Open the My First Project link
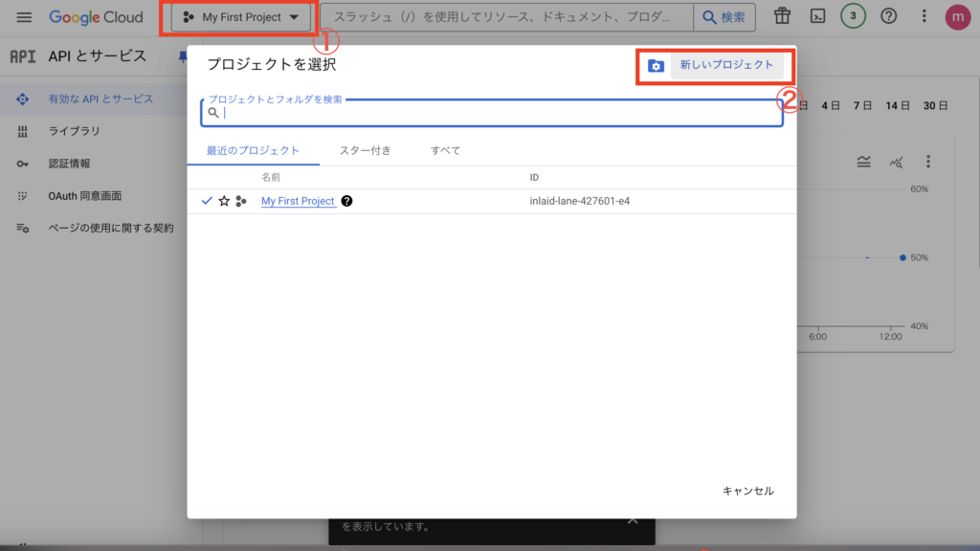 pos(298,201)
